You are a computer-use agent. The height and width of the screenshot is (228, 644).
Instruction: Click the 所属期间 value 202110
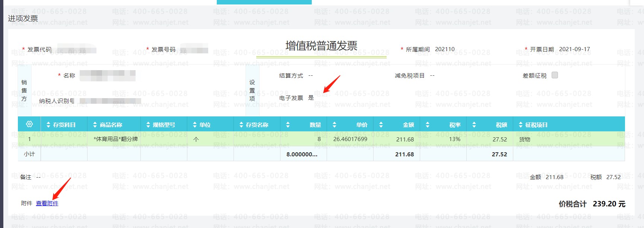[445, 49]
